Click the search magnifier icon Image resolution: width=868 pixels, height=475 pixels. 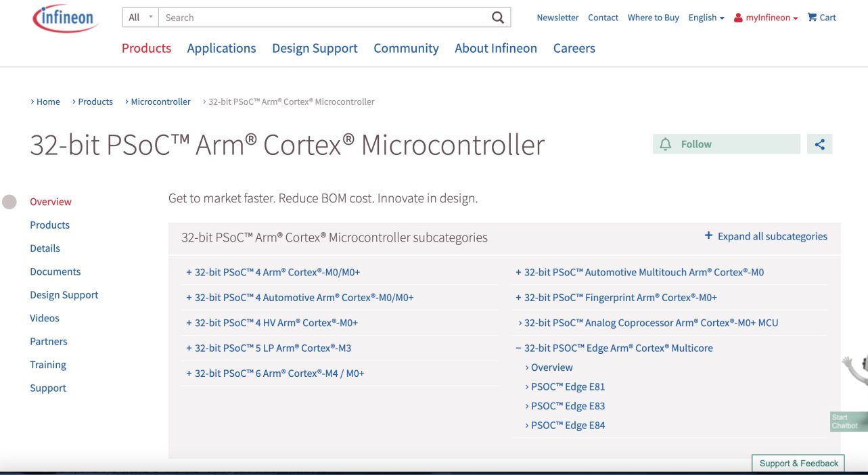(498, 18)
